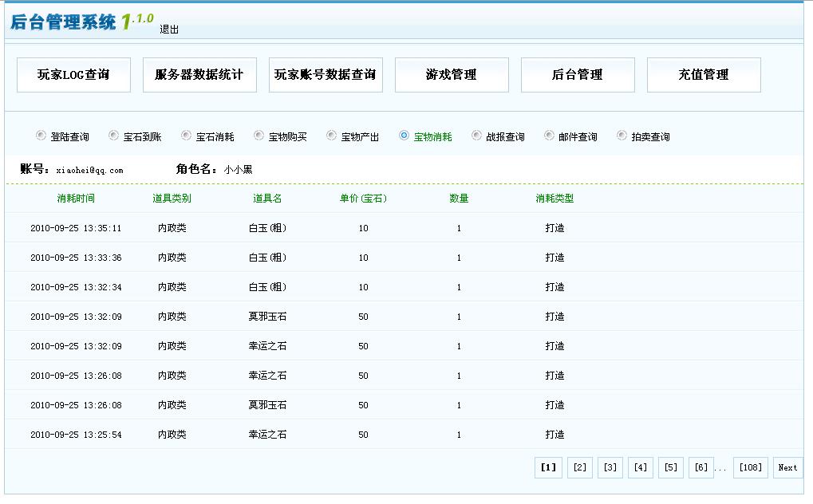Open the 游戏管理 menu
Screen dimensions: 813x504
(x=452, y=75)
